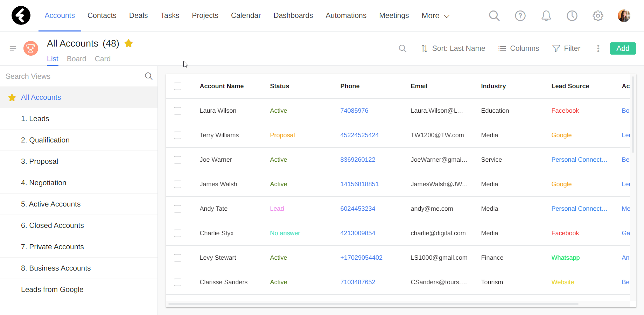Select the James Walsh row checkbox
This screenshot has height=315, width=644.
tap(178, 184)
